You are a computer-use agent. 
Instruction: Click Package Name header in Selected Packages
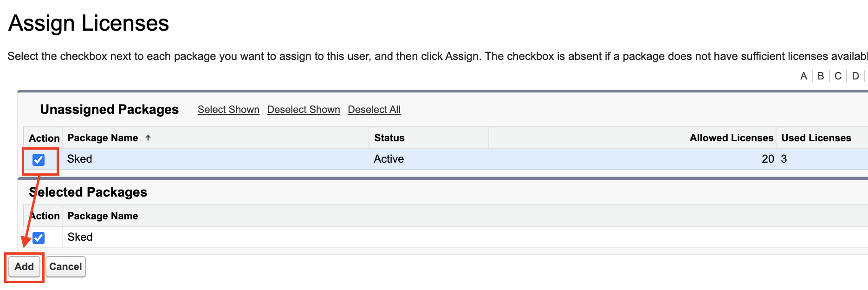coord(103,216)
